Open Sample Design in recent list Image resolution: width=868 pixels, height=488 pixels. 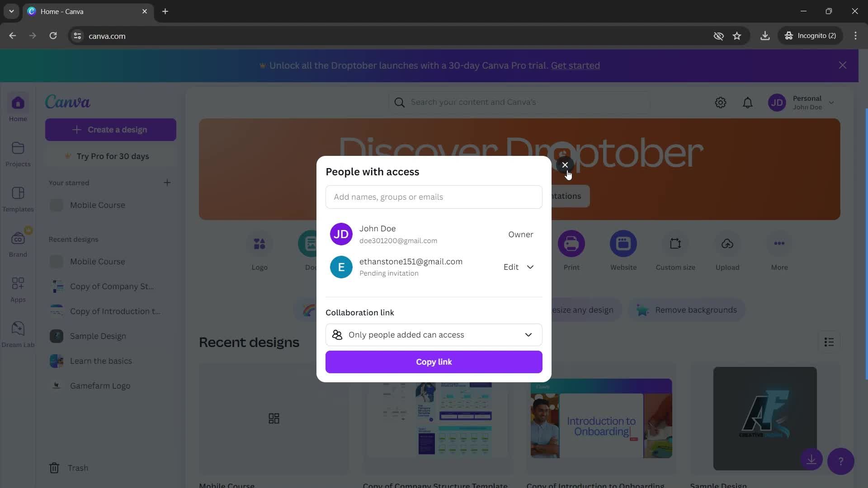(x=110, y=336)
